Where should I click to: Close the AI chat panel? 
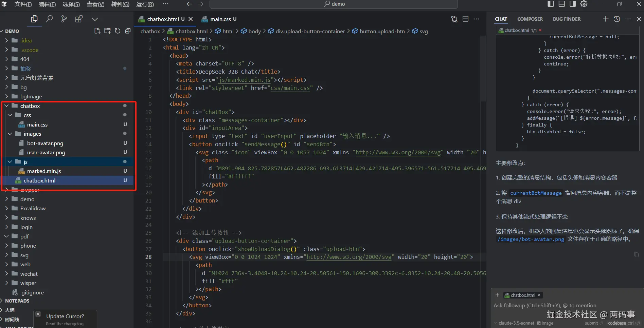[x=639, y=19]
